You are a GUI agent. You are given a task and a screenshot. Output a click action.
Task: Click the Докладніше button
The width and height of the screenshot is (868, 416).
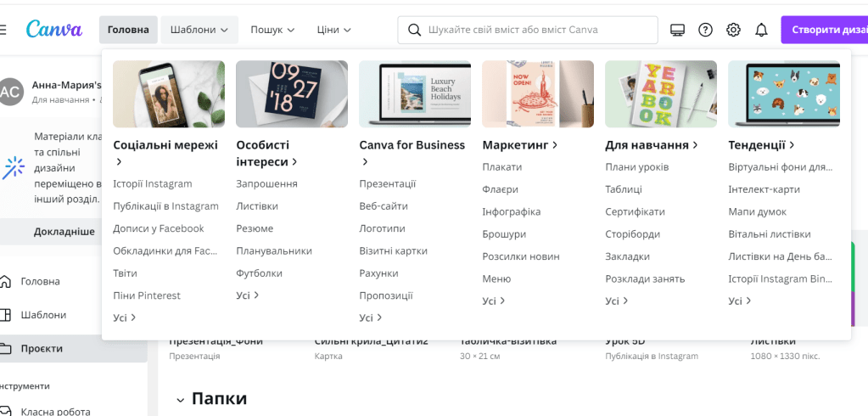(64, 231)
